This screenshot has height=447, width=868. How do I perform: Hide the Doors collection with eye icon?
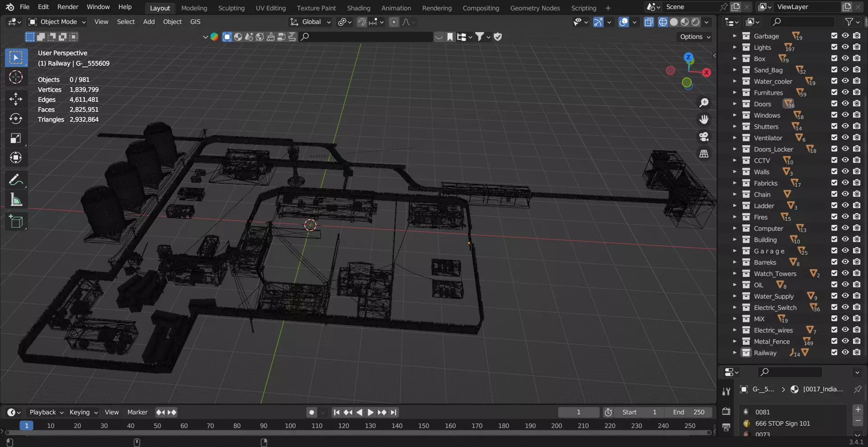coord(845,104)
